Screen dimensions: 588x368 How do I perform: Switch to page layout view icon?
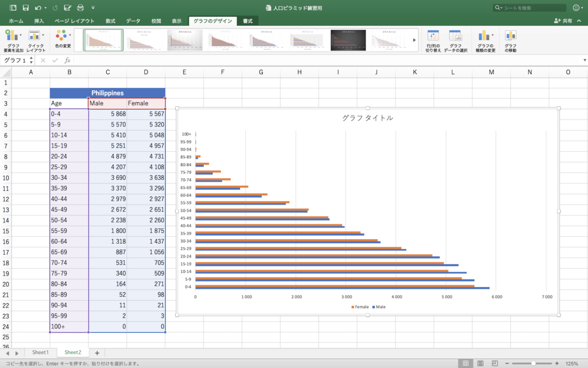tap(480, 363)
